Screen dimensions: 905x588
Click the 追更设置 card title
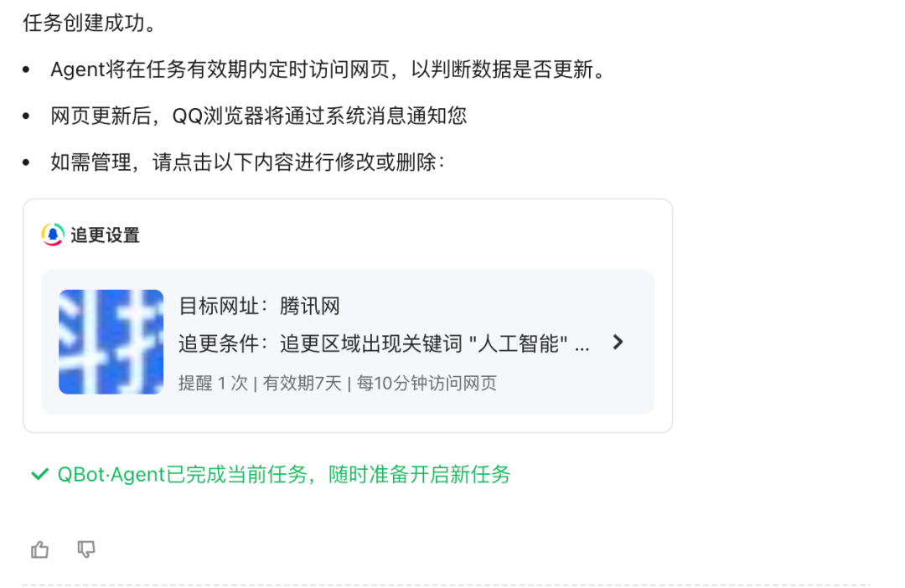(105, 235)
